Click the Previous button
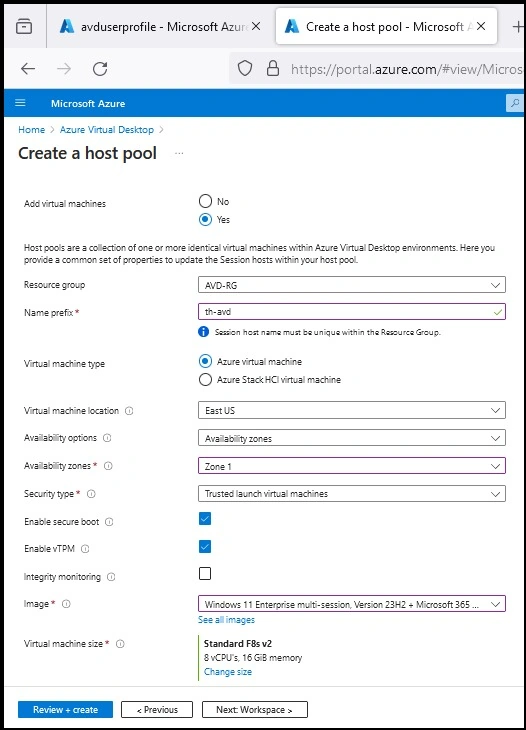Image resolution: width=526 pixels, height=730 pixels. [157, 710]
